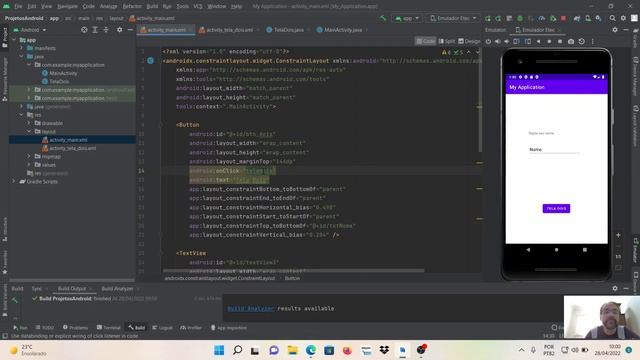Expand the manifests folder

coord(22,48)
